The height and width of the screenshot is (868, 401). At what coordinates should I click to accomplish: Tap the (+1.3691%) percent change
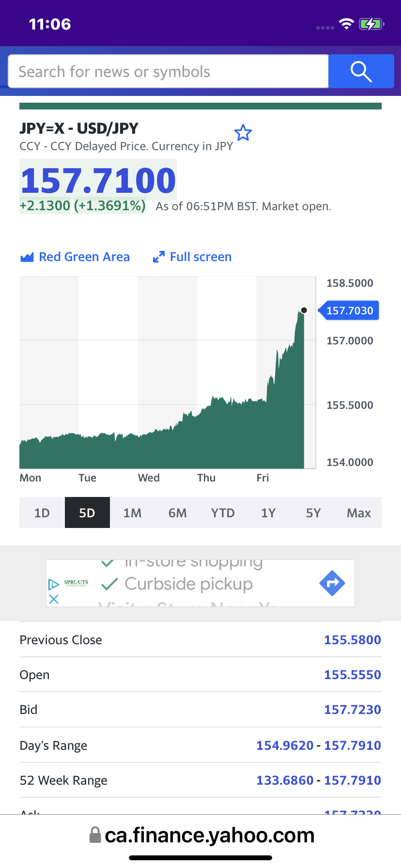tap(110, 206)
